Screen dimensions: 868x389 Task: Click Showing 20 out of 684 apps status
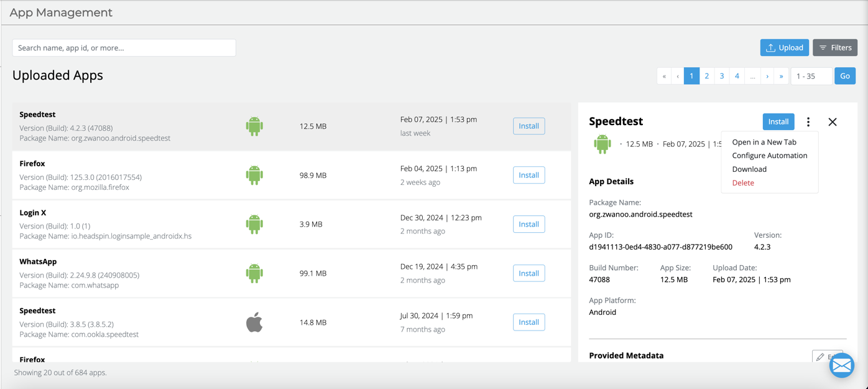pyautogui.click(x=60, y=373)
